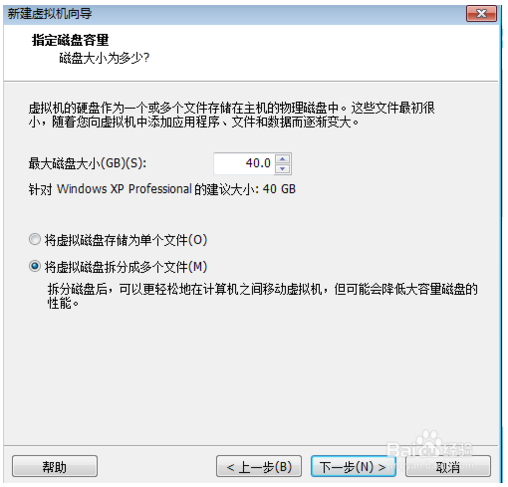Image resolution: width=508 pixels, height=487 pixels.
Task: Click the down arrow of disk size spinner
Action: click(283, 169)
